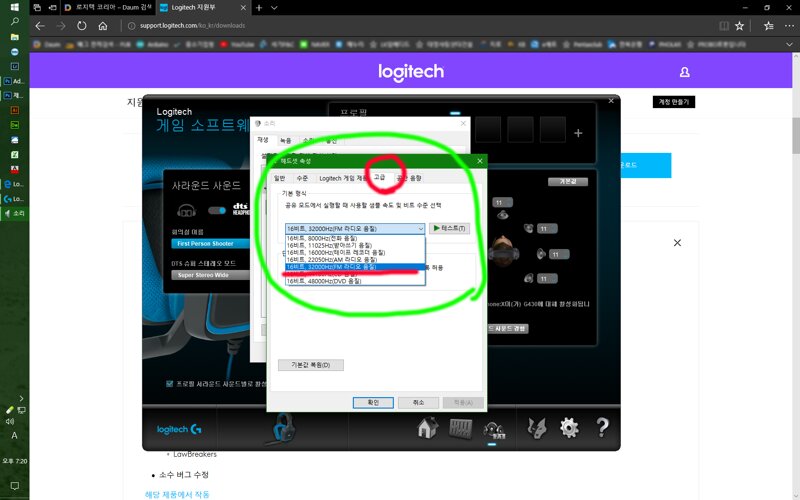The width and height of the screenshot is (800, 500).
Task: Click the 계정 만들기 create account button
Action: (673, 102)
